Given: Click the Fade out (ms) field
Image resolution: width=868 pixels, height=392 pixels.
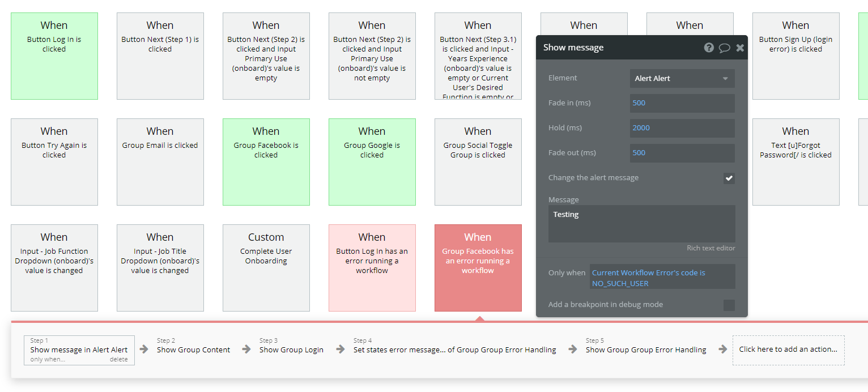Looking at the screenshot, I should tap(682, 153).
